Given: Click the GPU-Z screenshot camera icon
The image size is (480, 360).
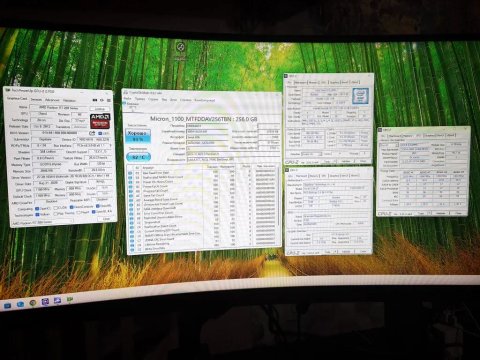Looking at the screenshot, I should coord(95,100).
